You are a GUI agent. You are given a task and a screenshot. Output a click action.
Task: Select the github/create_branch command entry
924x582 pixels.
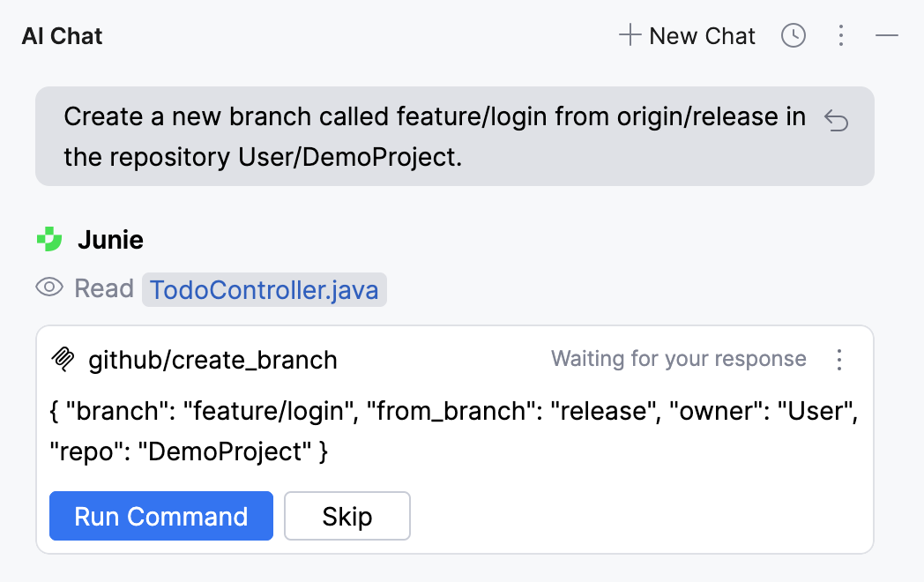pyautogui.click(x=212, y=360)
